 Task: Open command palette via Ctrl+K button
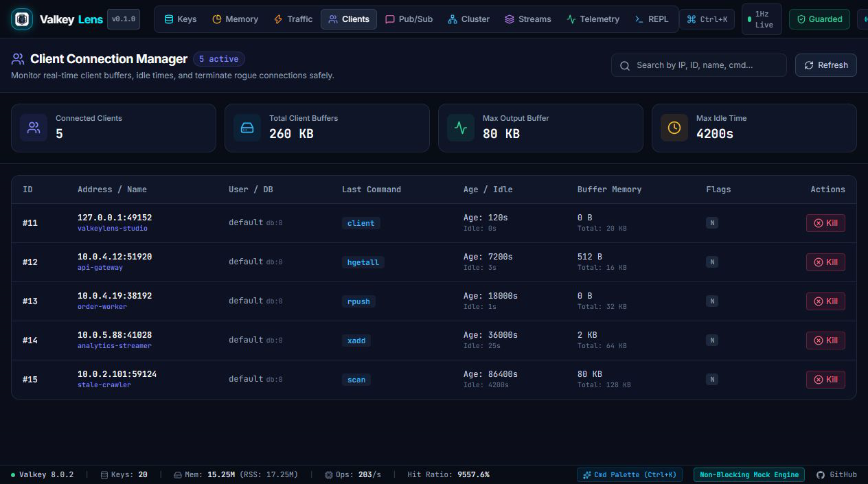707,19
